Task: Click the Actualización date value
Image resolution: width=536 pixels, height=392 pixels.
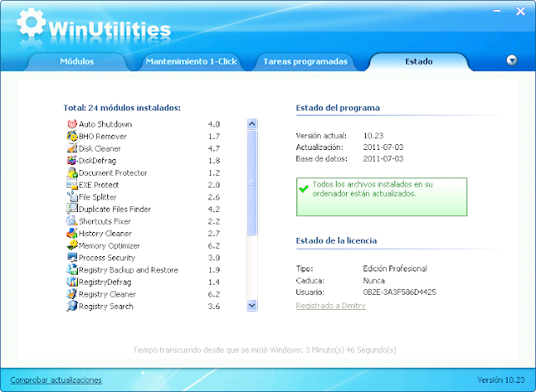Action: 384,147
